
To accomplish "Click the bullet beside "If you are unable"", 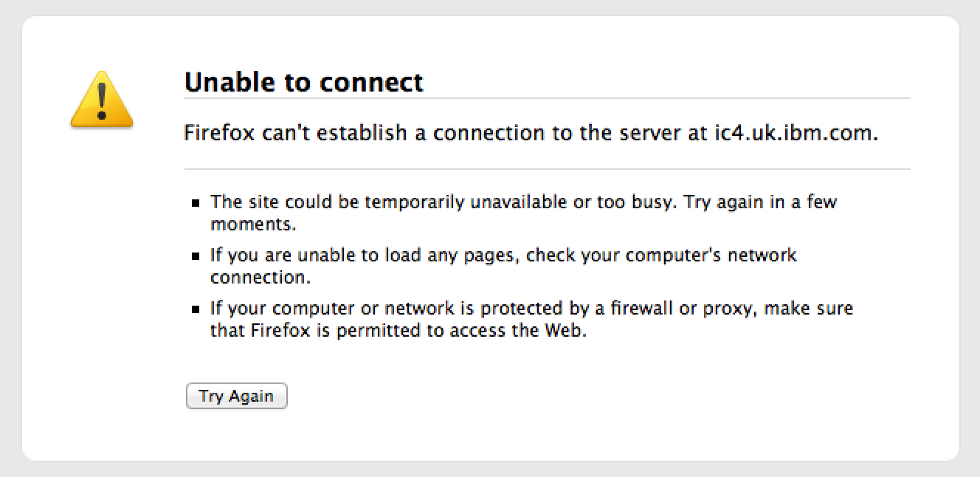I will pos(196,256).
